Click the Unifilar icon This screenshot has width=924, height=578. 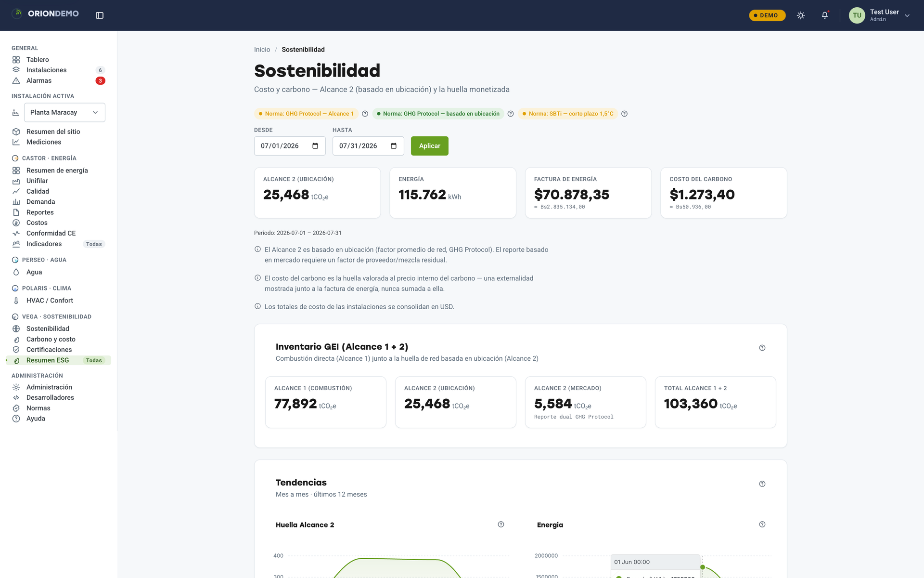[x=16, y=181]
